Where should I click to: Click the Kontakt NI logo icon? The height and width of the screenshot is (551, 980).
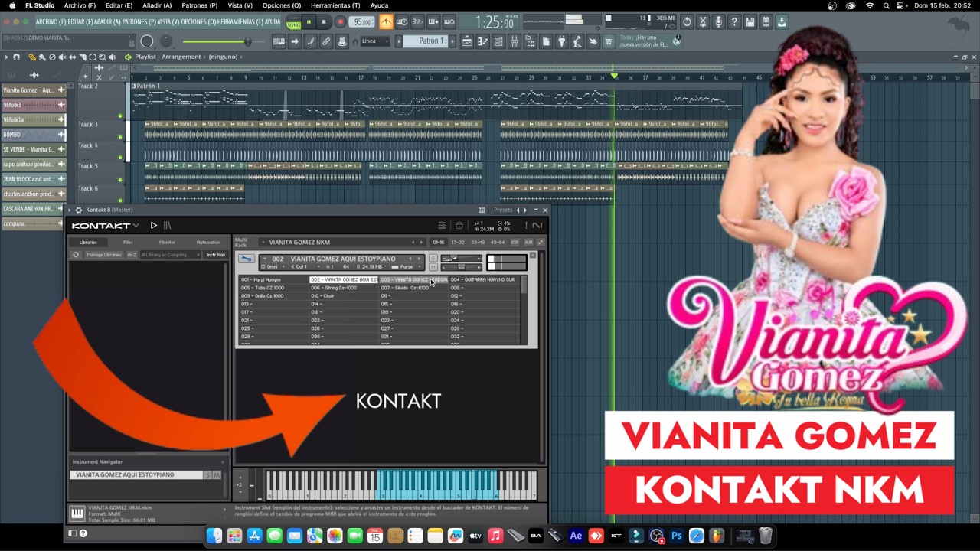[x=537, y=225]
